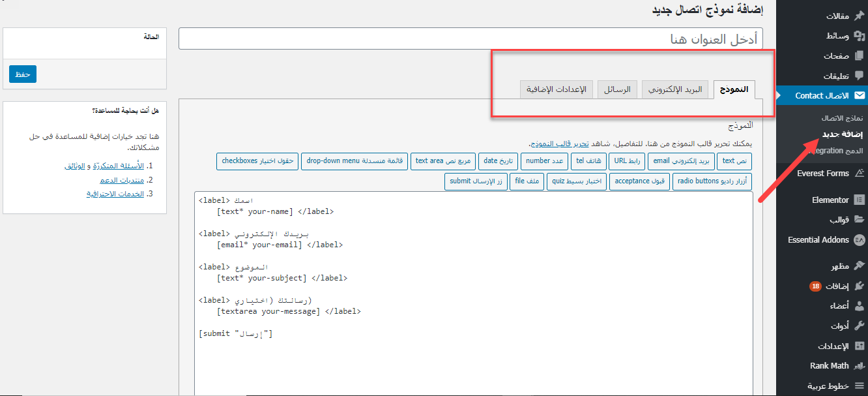Viewport: 868px width, 396px height.
Task: Open the الخدمات الاحترافية (Professional Services) link
Action: pyautogui.click(x=115, y=194)
